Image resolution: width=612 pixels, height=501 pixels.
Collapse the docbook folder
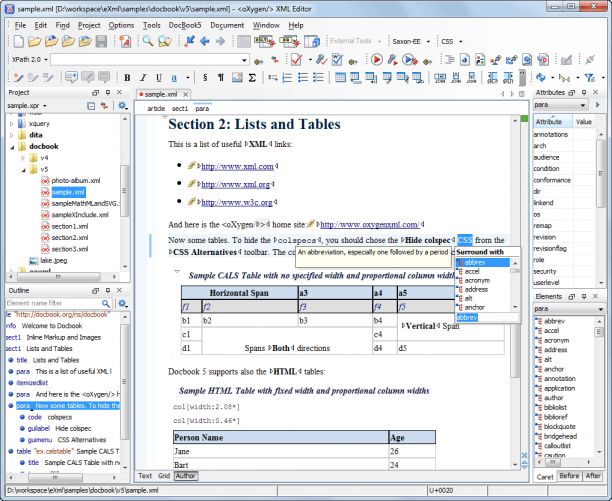point(12,147)
